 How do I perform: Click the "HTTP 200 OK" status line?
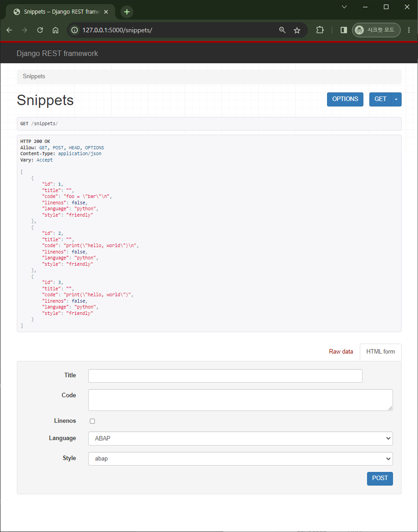(35, 142)
